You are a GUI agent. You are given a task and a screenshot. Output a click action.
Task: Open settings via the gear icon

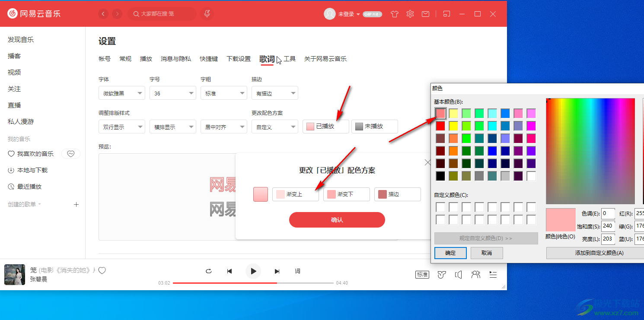(x=410, y=14)
